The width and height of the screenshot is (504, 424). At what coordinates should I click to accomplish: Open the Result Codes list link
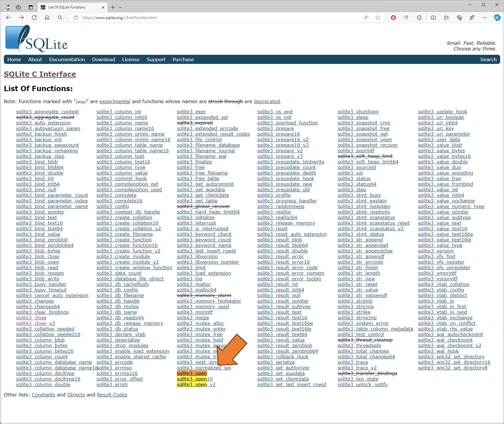(x=112, y=395)
